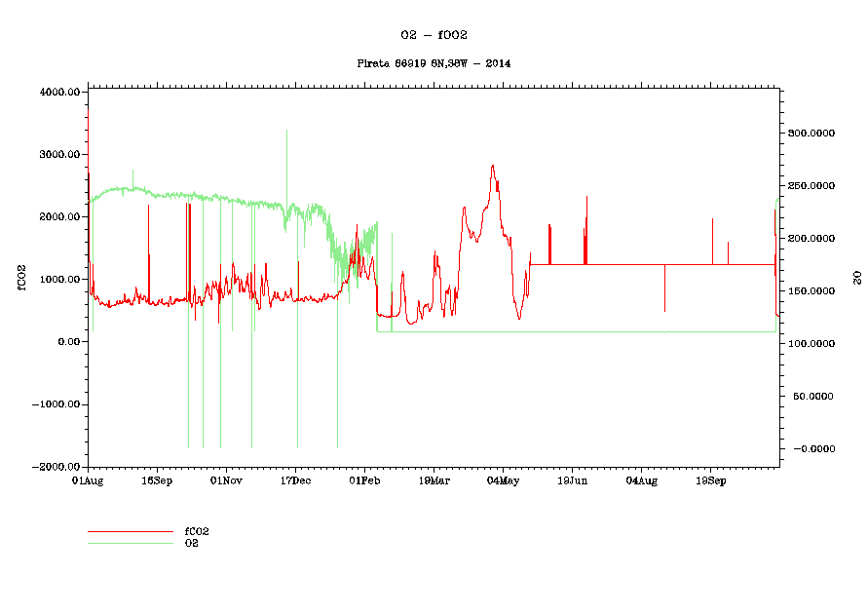Choose the 04May x-axis date label
Image resolution: width=868 pixels, height=614 pixels.
pos(503,480)
